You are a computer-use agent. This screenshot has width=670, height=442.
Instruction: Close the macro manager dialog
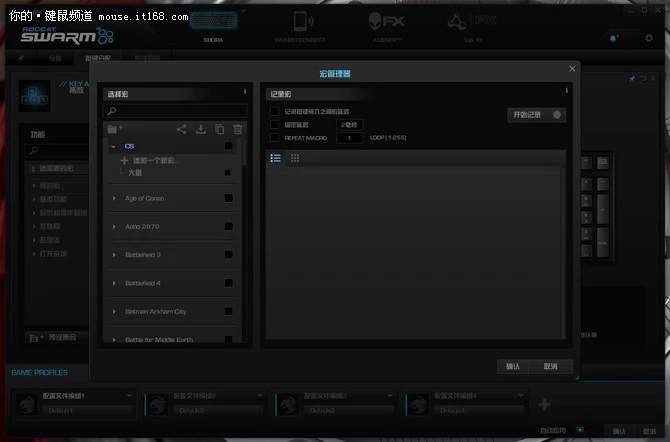pos(572,68)
